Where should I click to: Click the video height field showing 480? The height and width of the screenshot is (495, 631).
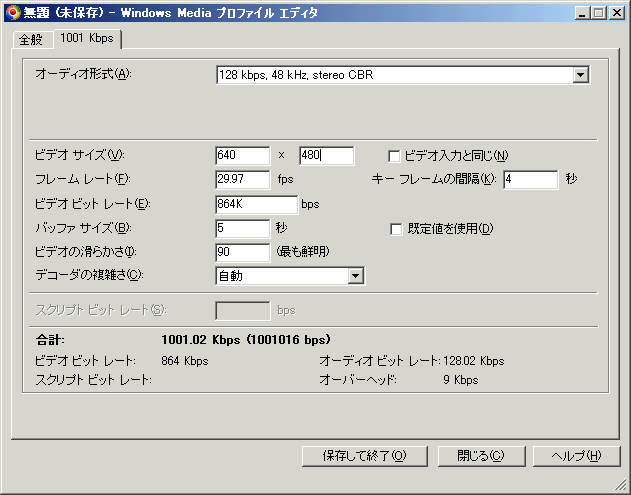point(326,156)
